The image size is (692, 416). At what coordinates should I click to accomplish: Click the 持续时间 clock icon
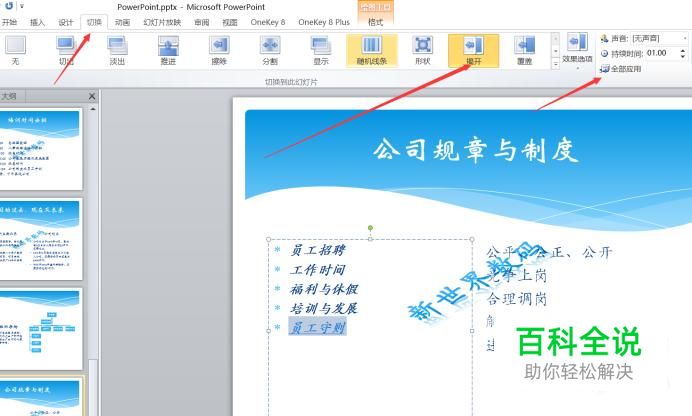(x=604, y=53)
